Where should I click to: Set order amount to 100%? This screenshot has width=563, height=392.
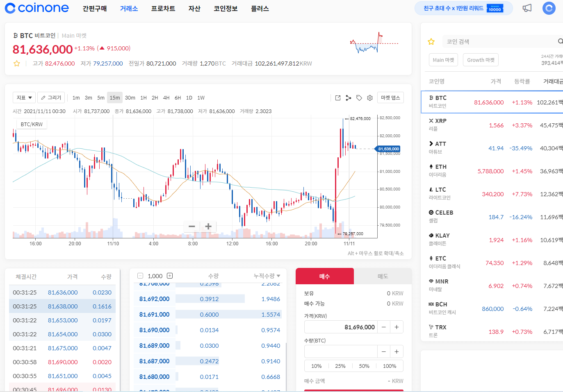(390, 366)
